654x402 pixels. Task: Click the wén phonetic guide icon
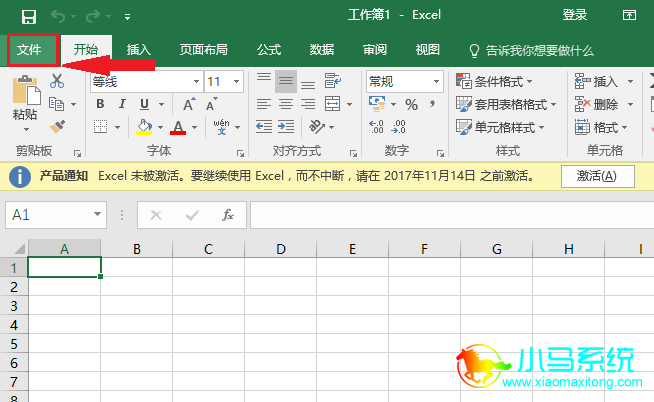point(221,127)
